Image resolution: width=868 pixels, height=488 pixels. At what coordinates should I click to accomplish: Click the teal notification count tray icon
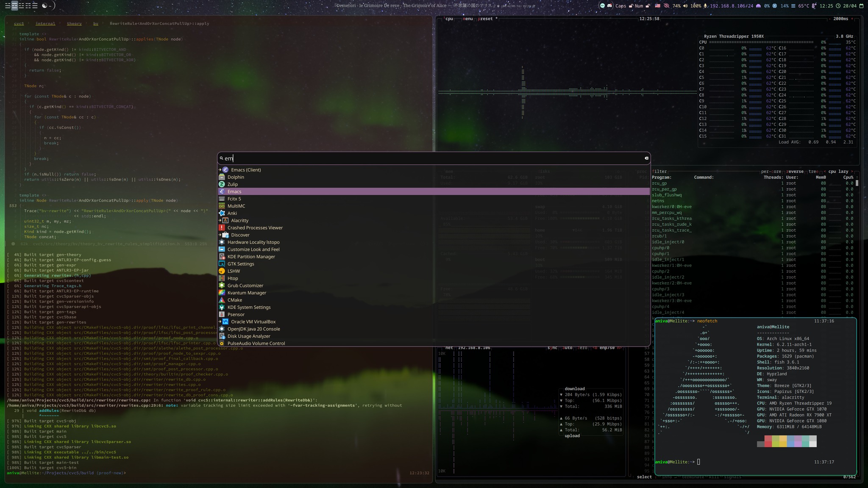[602, 6]
